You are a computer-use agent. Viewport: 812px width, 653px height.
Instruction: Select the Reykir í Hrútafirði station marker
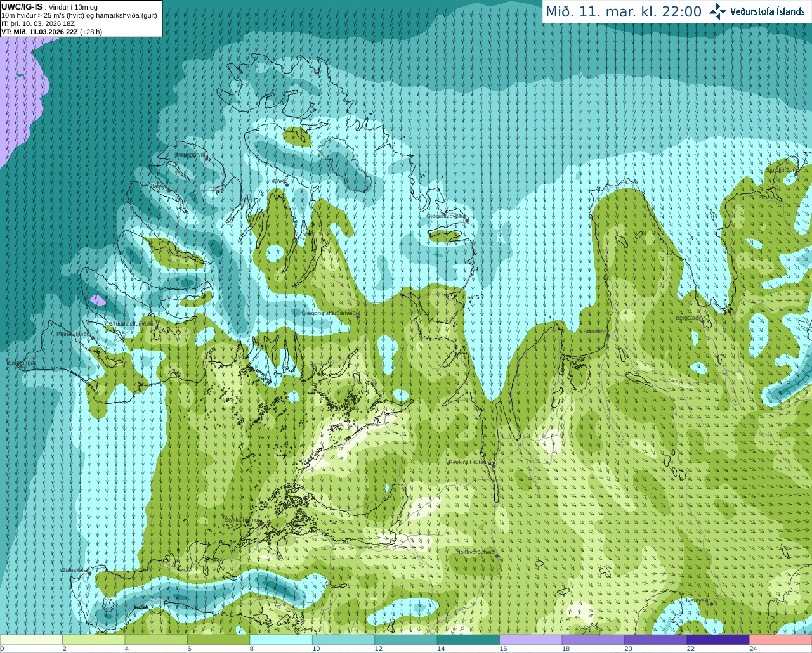[x=493, y=466]
